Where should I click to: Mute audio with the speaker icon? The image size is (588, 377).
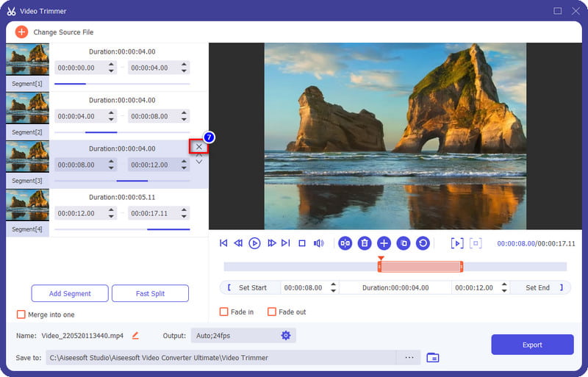(318, 243)
